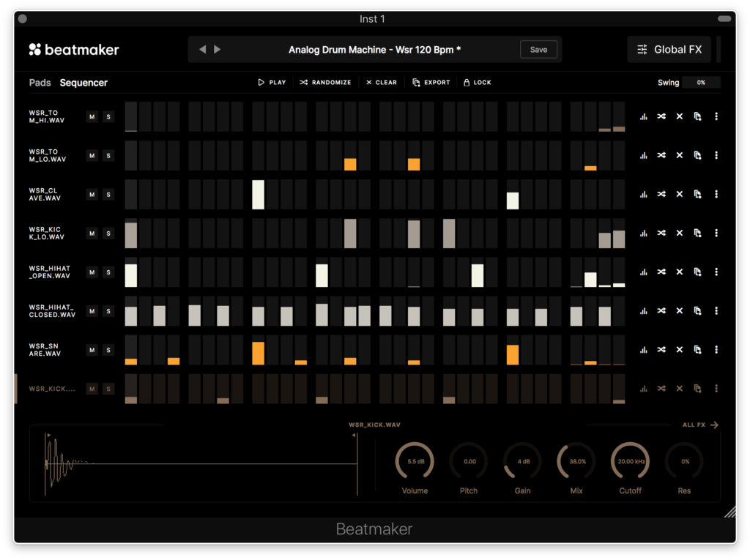750x560 pixels.
Task: Clear the whole sequencer pattern
Action: pyautogui.click(x=381, y=82)
